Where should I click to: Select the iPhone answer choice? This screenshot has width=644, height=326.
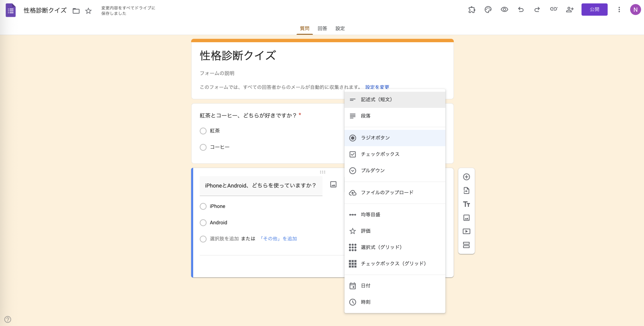tap(203, 206)
